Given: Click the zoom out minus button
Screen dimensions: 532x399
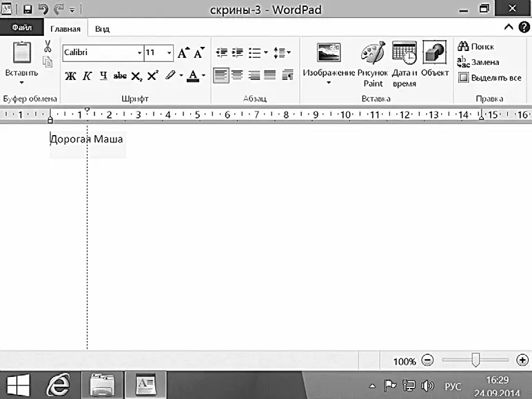Looking at the screenshot, I should pos(427,360).
